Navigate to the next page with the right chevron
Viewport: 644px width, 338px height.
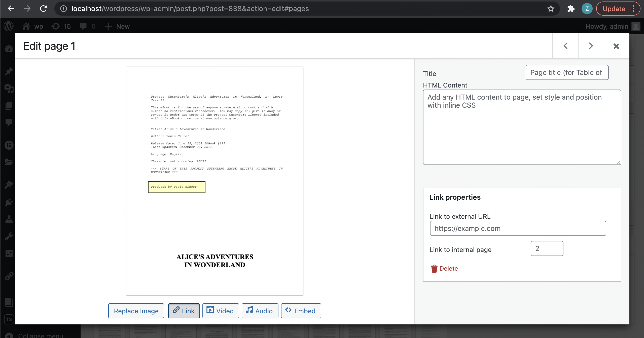pos(591,46)
